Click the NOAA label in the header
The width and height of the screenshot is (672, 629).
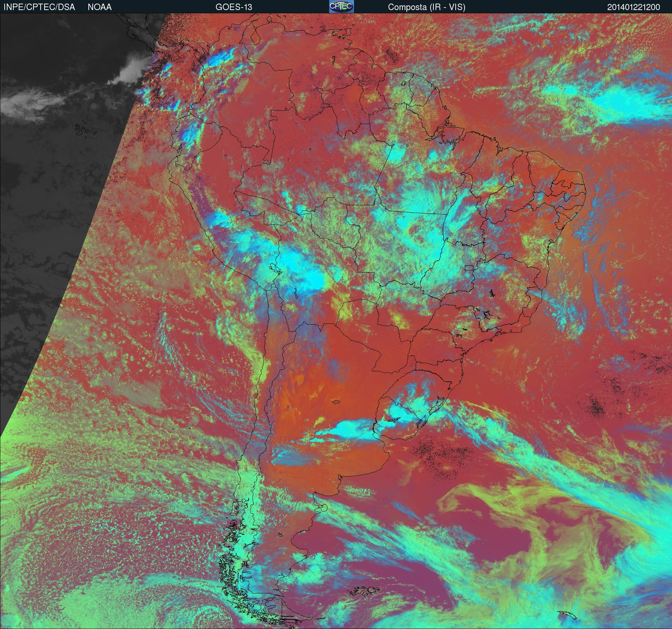point(100,7)
